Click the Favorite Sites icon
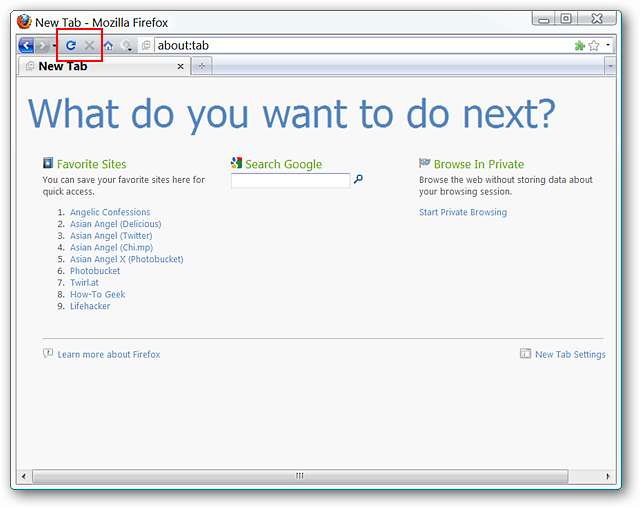This screenshot has height=508, width=640. point(48,163)
